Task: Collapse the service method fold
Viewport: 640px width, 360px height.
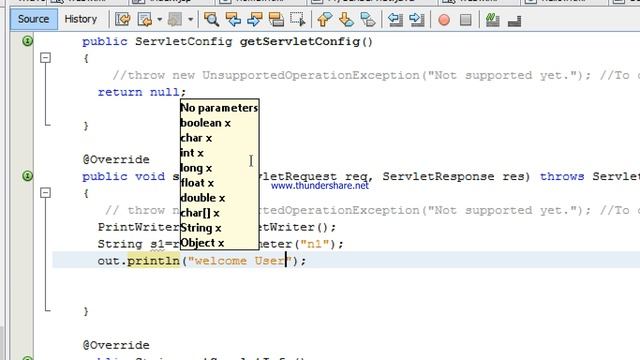Action: (x=45, y=193)
